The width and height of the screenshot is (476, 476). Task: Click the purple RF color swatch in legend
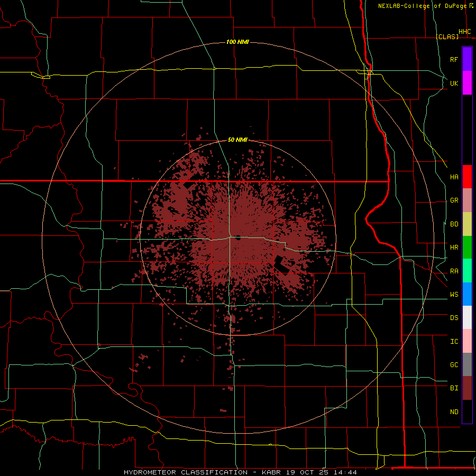(x=467, y=59)
